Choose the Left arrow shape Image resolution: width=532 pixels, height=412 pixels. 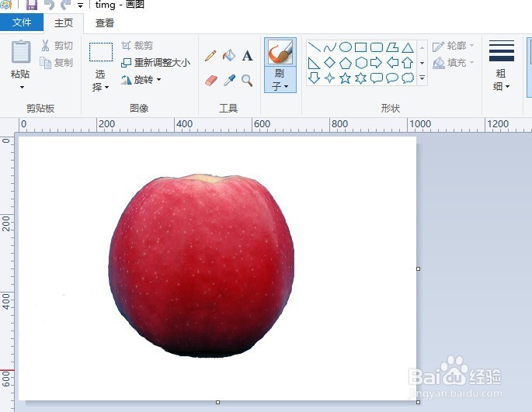392,62
